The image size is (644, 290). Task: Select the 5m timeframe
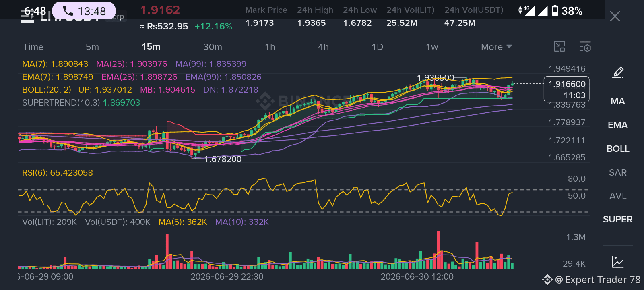click(x=92, y=47)
